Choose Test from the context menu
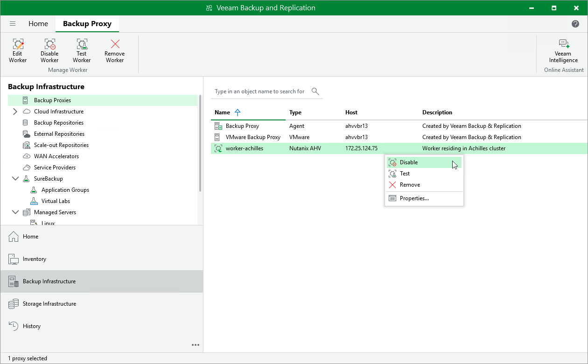Image resolution: width=588 pixels, height=364 pixels. click(x=424, y=174)
